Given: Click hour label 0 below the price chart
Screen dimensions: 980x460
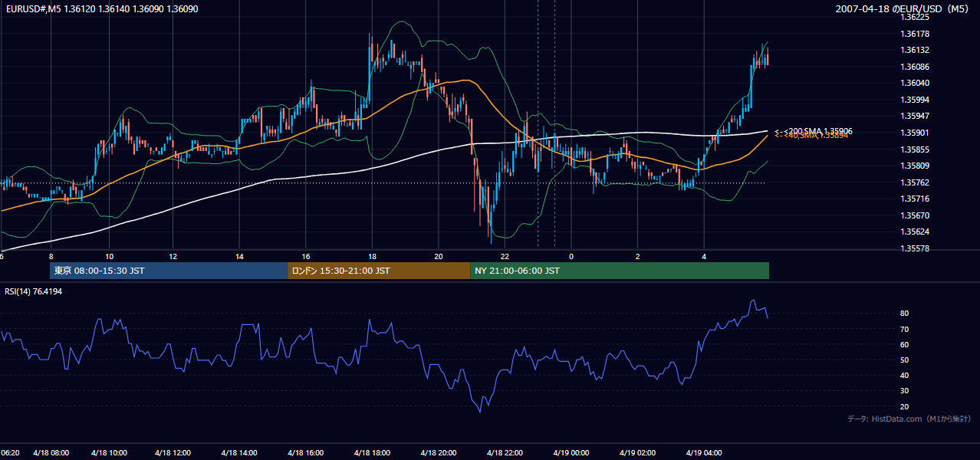Looking at the screenshot, I should pos(571,256).
